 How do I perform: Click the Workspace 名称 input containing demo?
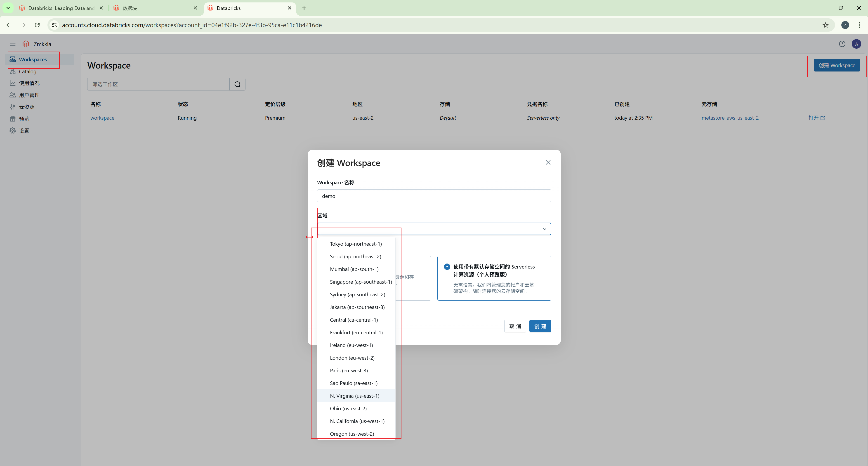pos(434,196)
